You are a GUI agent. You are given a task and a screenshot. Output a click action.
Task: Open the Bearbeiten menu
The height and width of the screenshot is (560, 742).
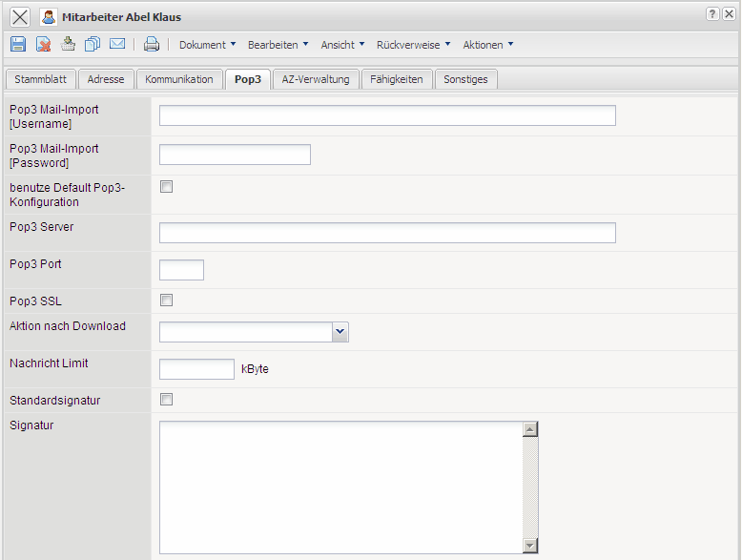point(278,45)
